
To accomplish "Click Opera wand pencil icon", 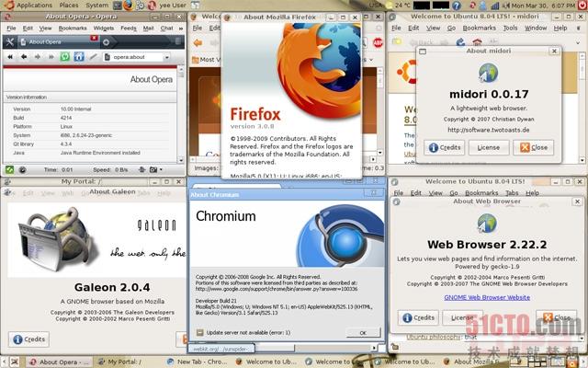I will [93, 57].
